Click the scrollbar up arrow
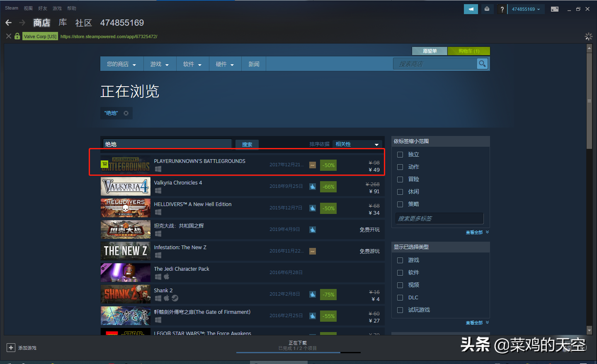This screenshot has height=364, width=597. click(x=589, y=49)
